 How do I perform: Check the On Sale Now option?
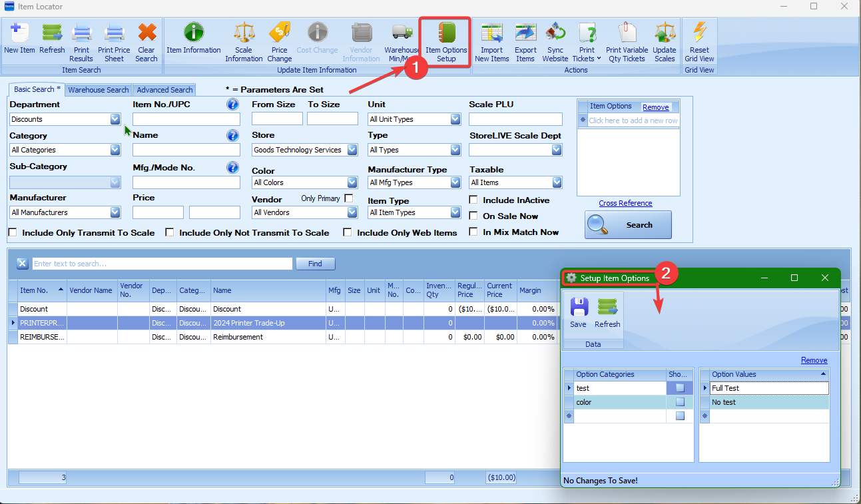[473, 216]
